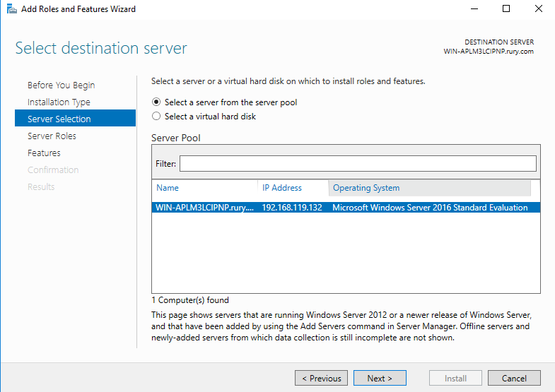
Task: Minimize the wizard window
Action: [x=474, y=8]
